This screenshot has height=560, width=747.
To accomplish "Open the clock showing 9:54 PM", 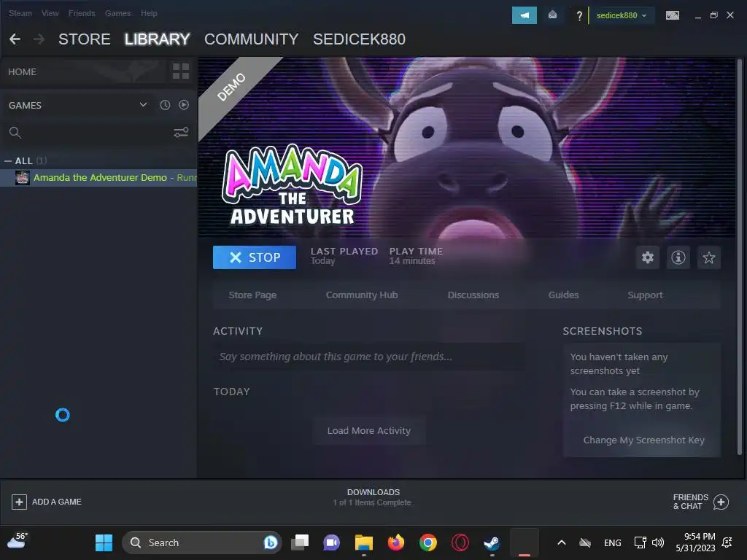I will pos(695,542).
